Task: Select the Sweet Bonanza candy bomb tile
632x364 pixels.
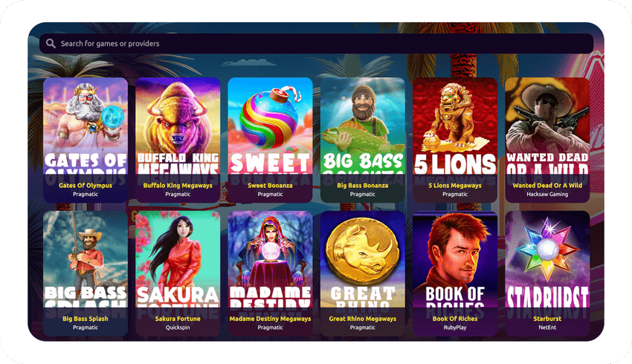Action: tap(270, 140)
